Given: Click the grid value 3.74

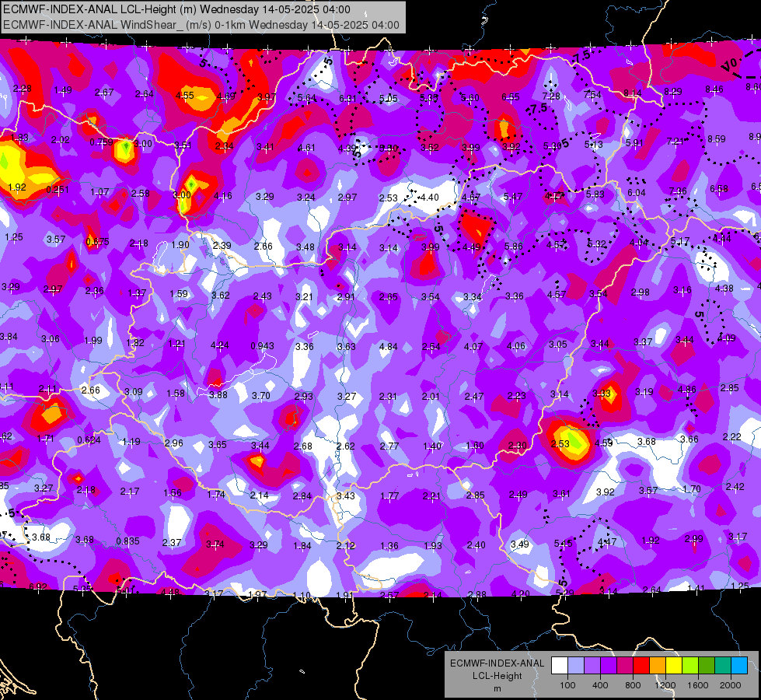Looking at the screenshot, I should 215,544.
